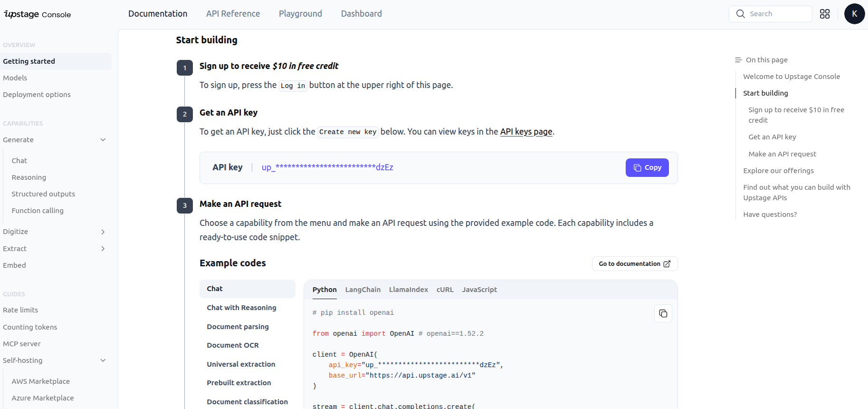Open the Documentation top menu
868x409 pixels.
click(158, 14)
